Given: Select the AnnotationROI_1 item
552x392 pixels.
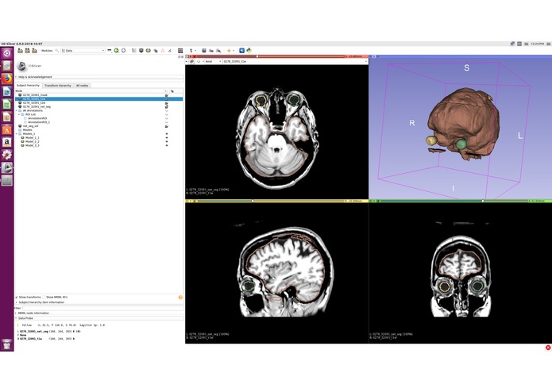Looking at the screenshot, I should [39, 122].
